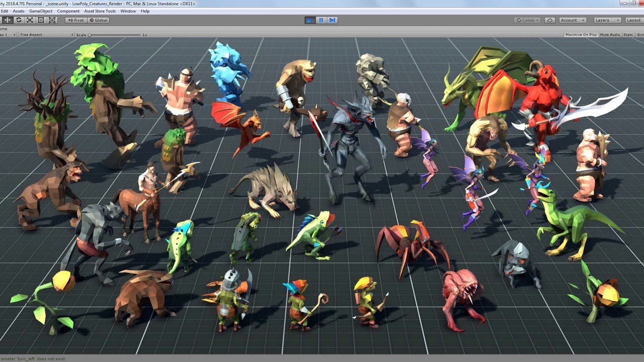The width and height of the screenshot is (644, 362).
Task: Toggle Global handle rotation button
Action: [98, 20]
